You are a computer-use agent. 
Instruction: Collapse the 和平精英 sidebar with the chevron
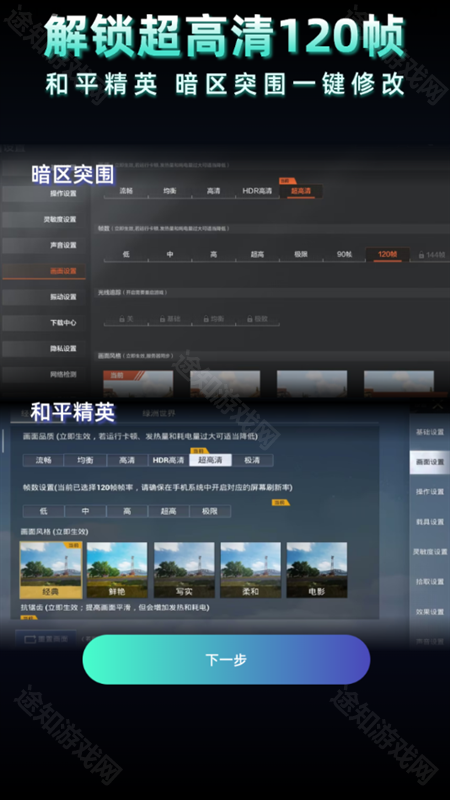point(437,407)
